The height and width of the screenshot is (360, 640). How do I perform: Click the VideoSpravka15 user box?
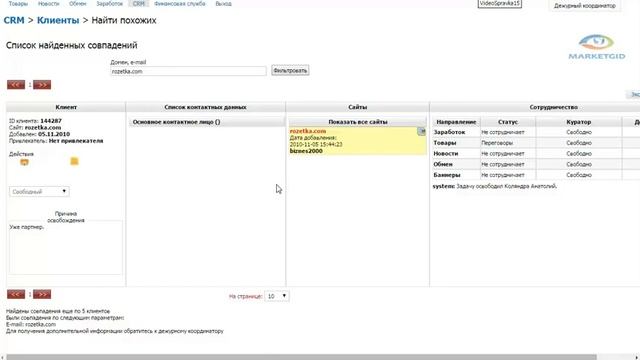500,3
